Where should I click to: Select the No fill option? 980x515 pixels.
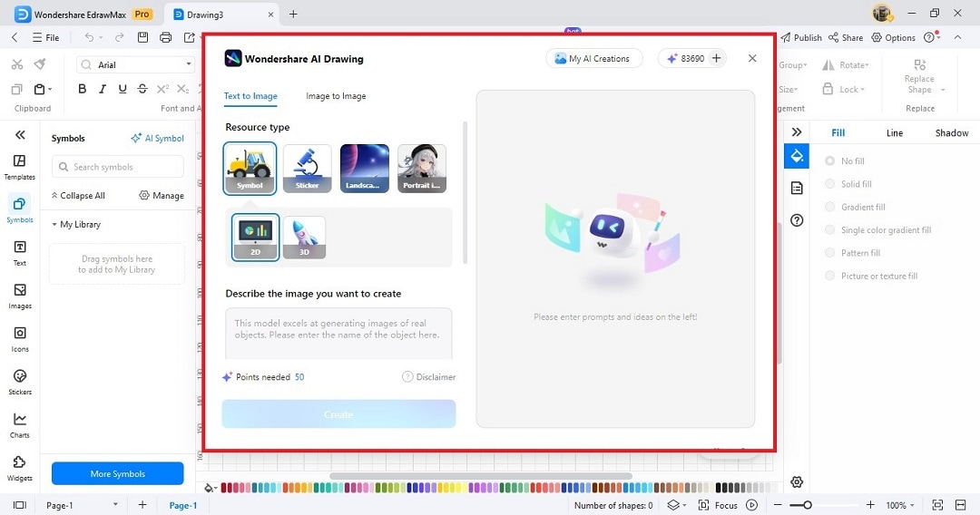(x=847, y=161)
